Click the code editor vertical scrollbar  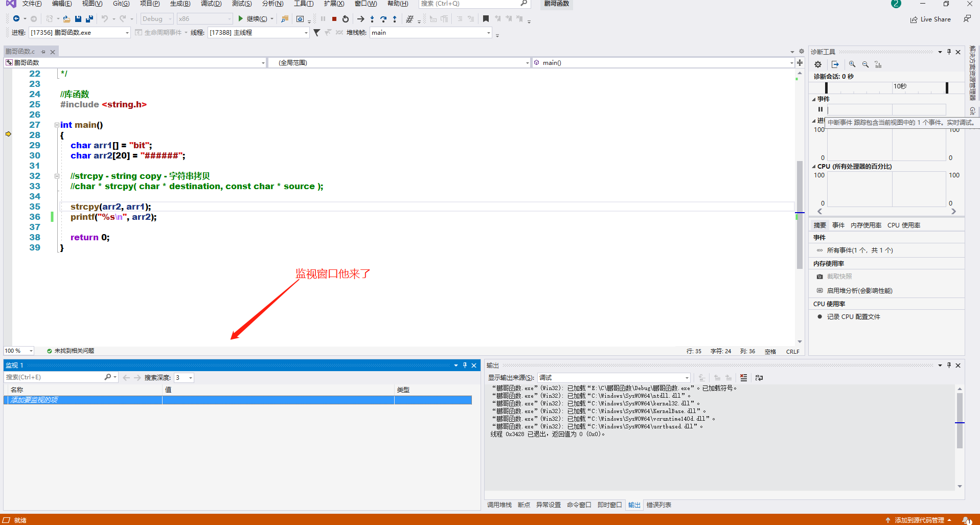[x=800, y=215]
